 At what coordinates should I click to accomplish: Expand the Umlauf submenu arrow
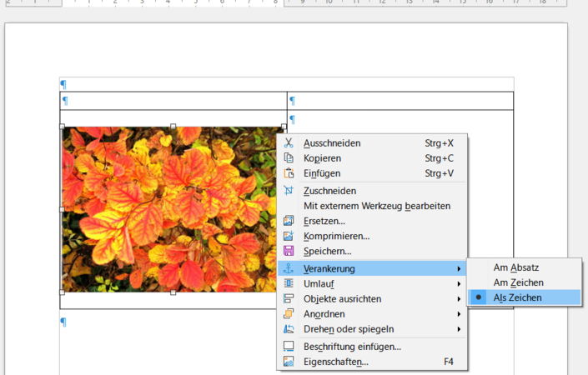pos(459,284)
